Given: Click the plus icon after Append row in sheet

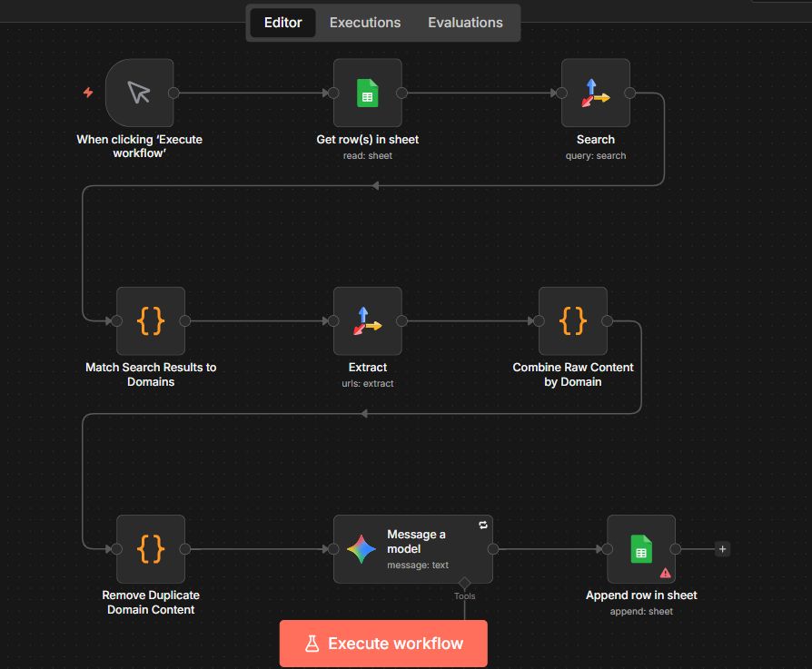Looking at the screenshot, I should point(721,548).
